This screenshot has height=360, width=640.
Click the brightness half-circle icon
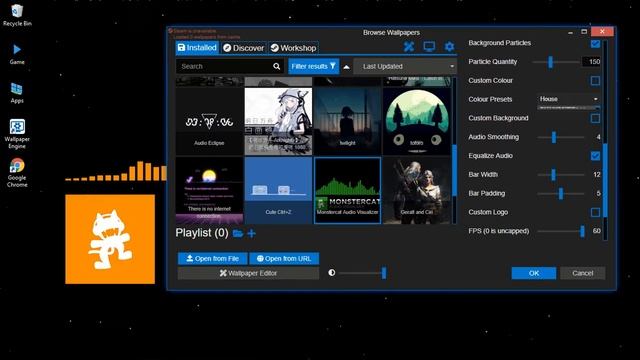331,273
